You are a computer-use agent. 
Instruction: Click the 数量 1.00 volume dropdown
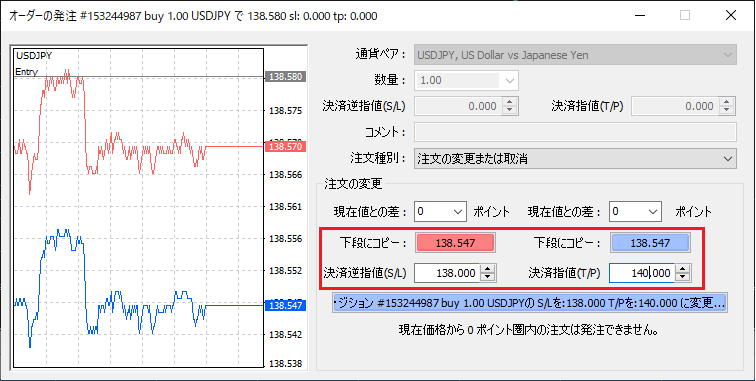[466, 81]
